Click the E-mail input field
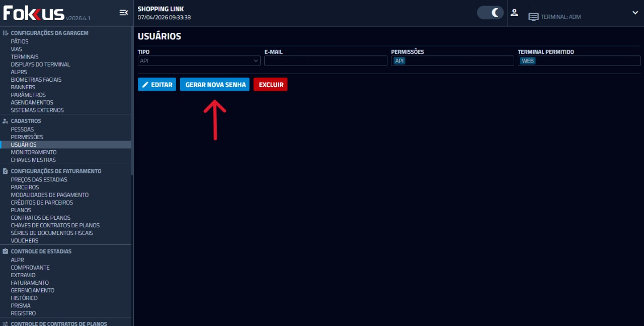 (x=326, y=61)
